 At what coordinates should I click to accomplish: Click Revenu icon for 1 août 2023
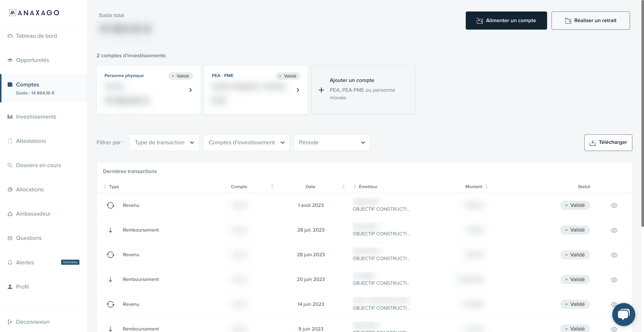[x=111, y=205]
